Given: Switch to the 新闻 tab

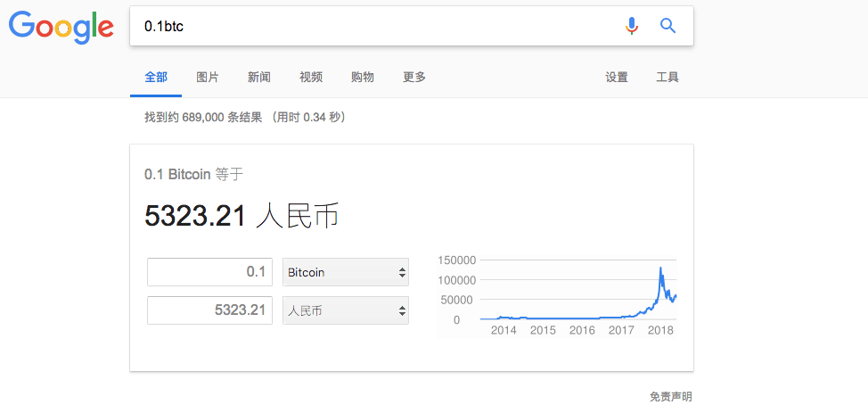Looking at the screenshot, I should point(259,77).
